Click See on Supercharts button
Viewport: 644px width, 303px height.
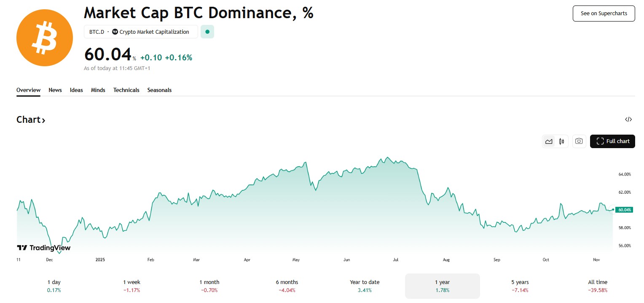(x=604, y=14)
